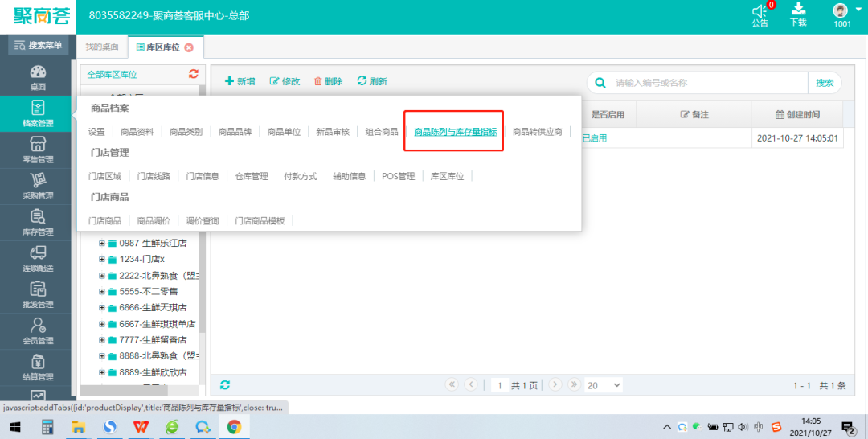Screen dimensions: 868x439
Task: Close the 库区库位 tab
Action: (x=189, y=47)
